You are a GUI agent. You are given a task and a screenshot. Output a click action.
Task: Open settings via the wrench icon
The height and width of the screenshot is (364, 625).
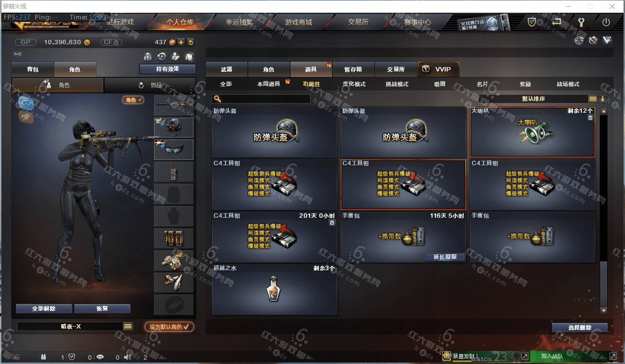[580, 22]
